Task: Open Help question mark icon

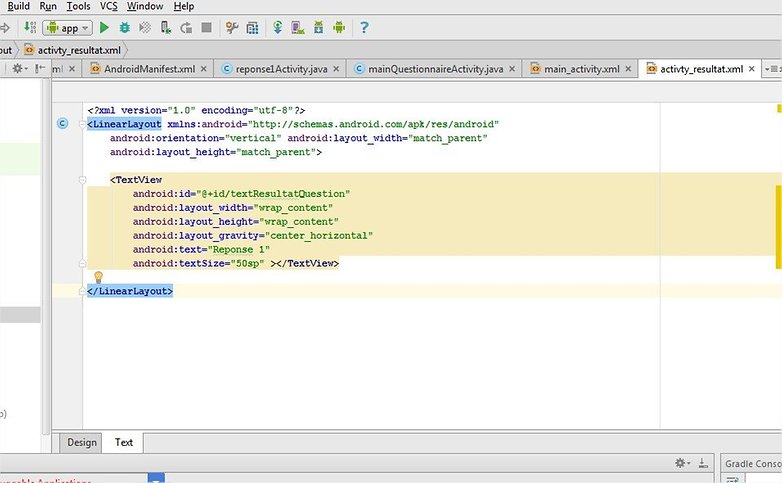Action: [364, 27]
